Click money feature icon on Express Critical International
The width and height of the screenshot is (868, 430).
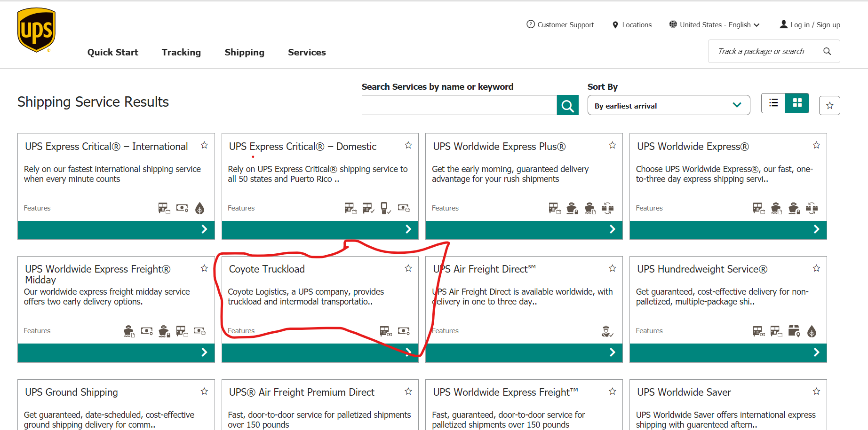(x=182, y=208)
